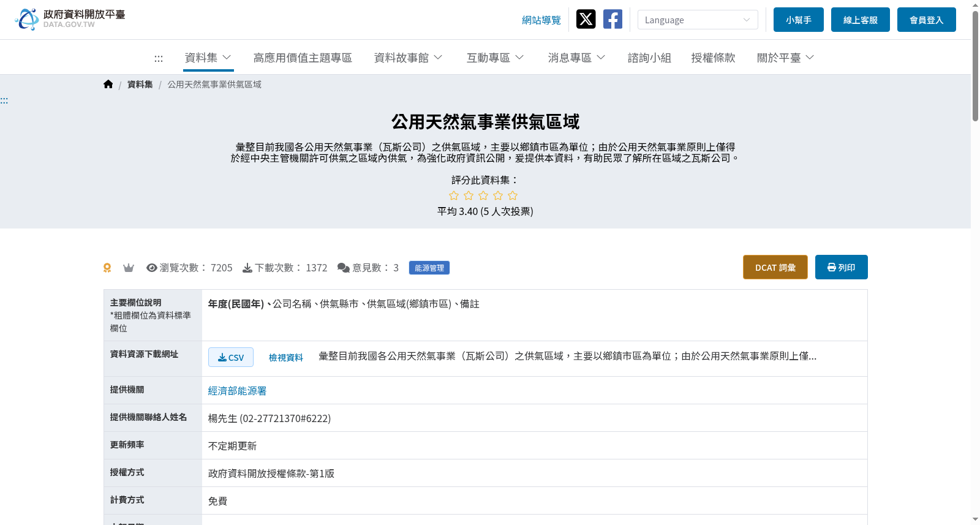Click the 線上客服 button
This screenshot has width=980, height=525.
[861, 20]
